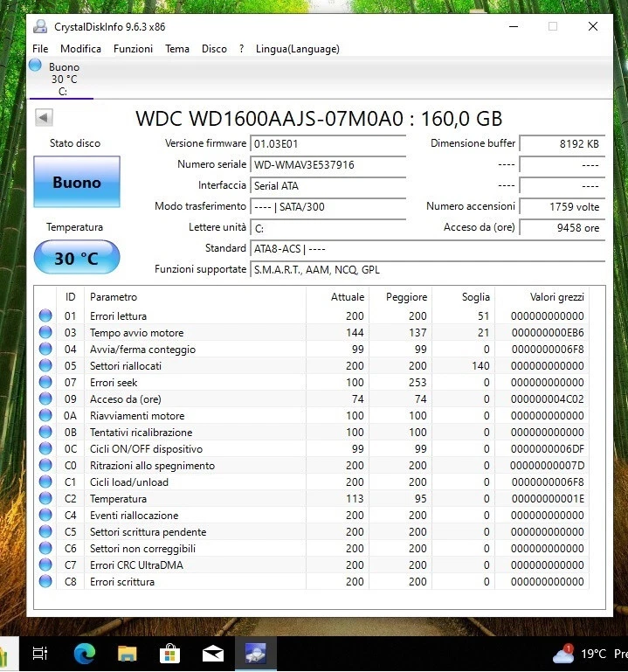The image size is (628, 672).
Task: Open the weather widget showing 19°C
Action: (x=589, y=654)
